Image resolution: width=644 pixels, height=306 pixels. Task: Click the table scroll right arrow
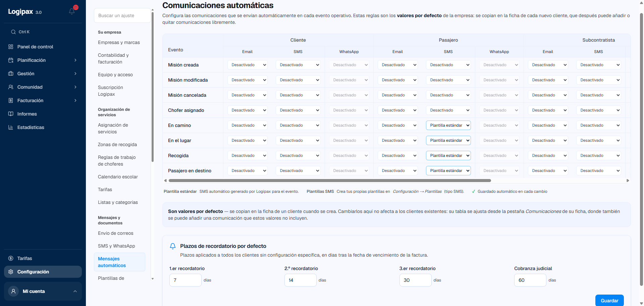[628, 181]
